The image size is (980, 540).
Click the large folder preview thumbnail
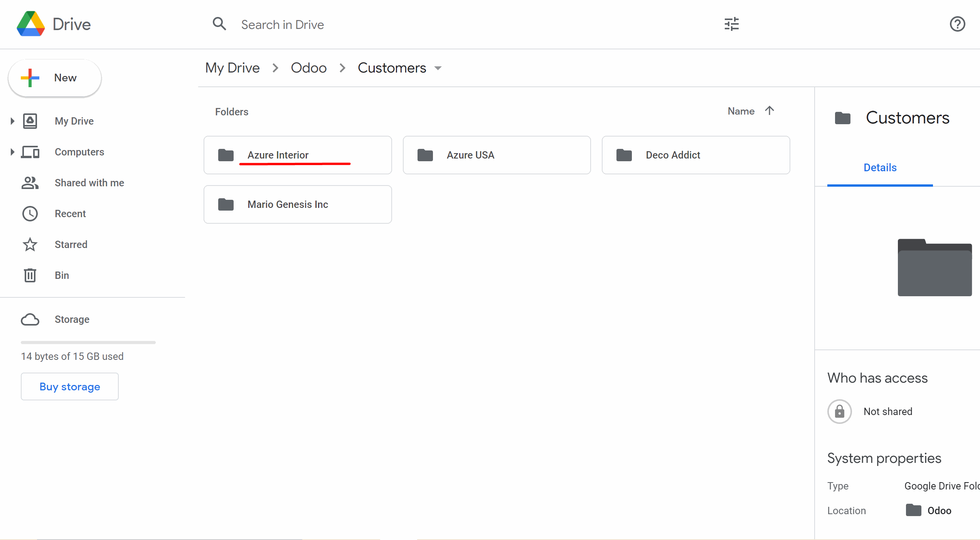pyautogui.click(x=935, y=268)
